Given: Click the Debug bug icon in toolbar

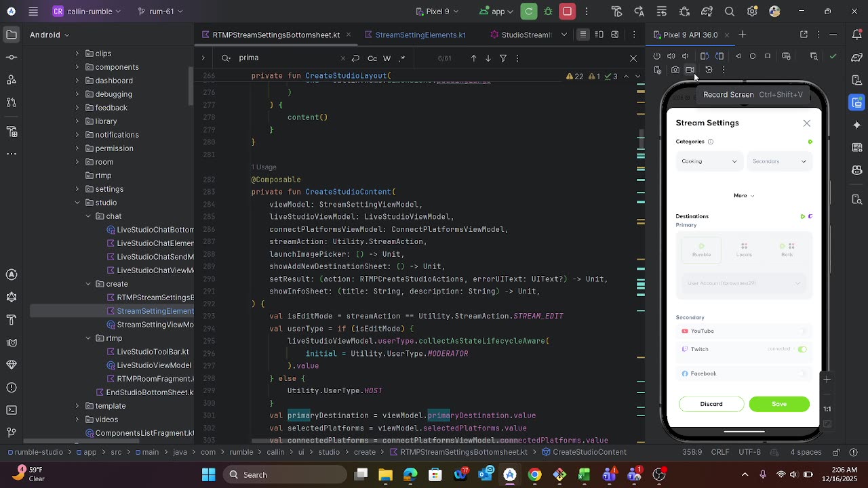Looking at the screenshot, I should [548, 12].
